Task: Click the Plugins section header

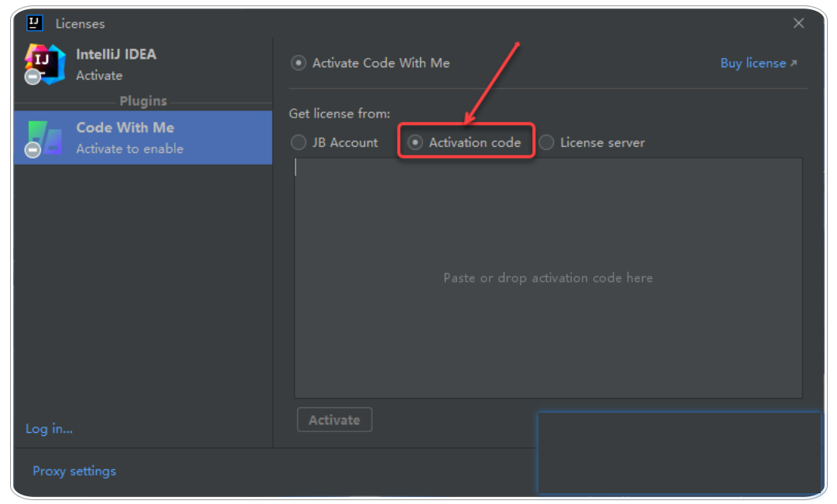Action: coord(143,100)
